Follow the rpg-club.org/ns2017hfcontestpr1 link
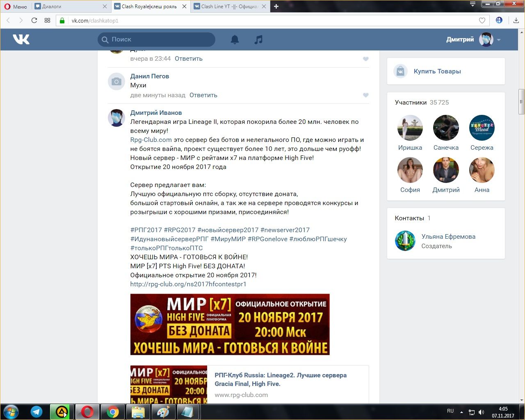The height and width of the screenshot is (420, 525). click(x=188, y=284)
